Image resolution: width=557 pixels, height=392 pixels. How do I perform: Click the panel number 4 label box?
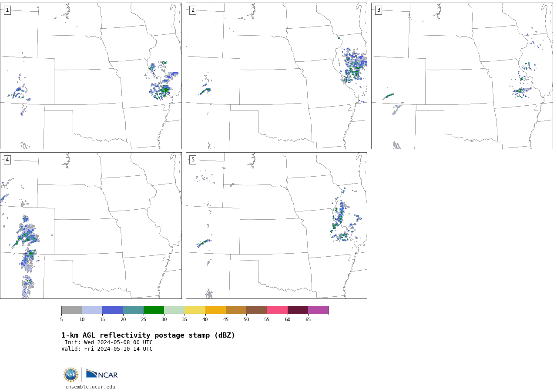(x=7, y=160)
